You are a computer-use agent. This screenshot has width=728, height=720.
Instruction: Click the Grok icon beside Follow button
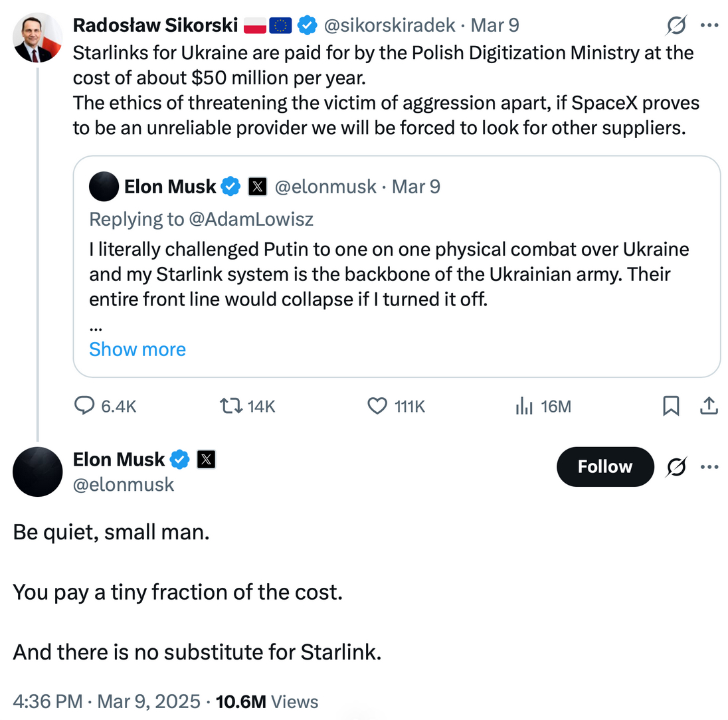(x=677, y=467)
